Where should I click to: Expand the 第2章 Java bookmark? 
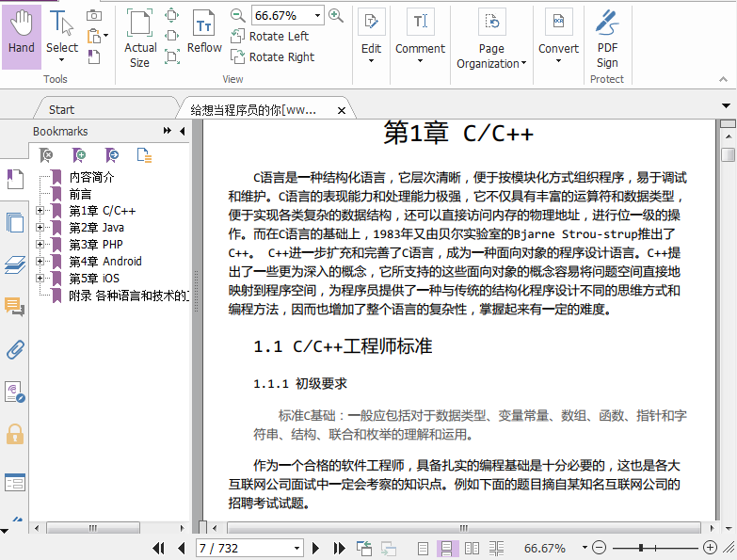click(x=40, y=228)
